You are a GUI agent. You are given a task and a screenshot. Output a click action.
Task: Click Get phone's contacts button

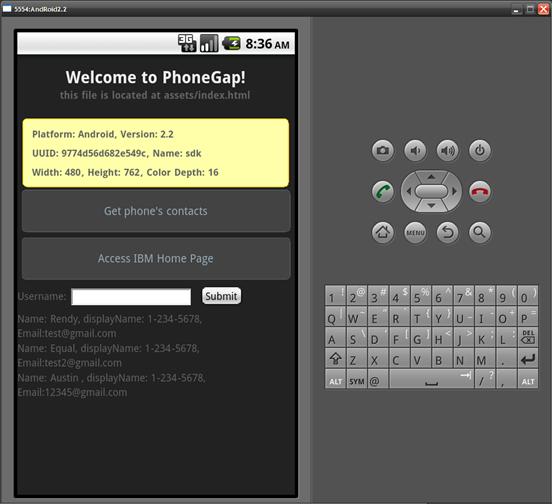click(156, 211)
